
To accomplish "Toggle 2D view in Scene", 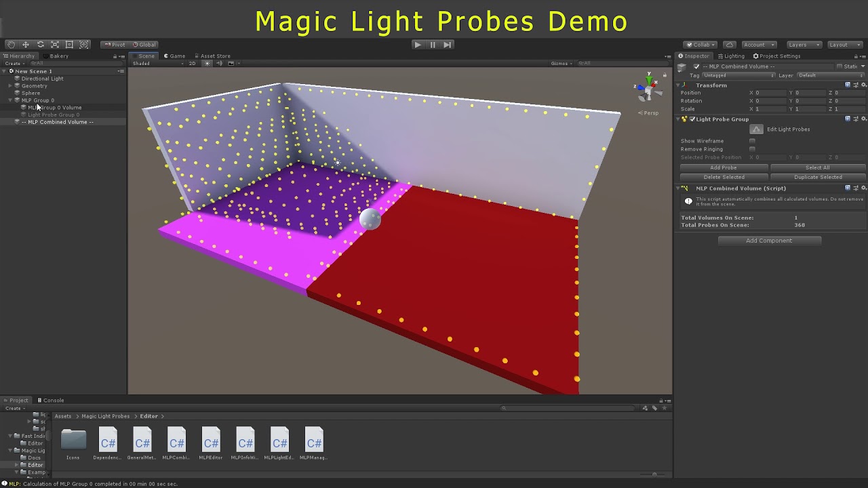I will [192, 64].
